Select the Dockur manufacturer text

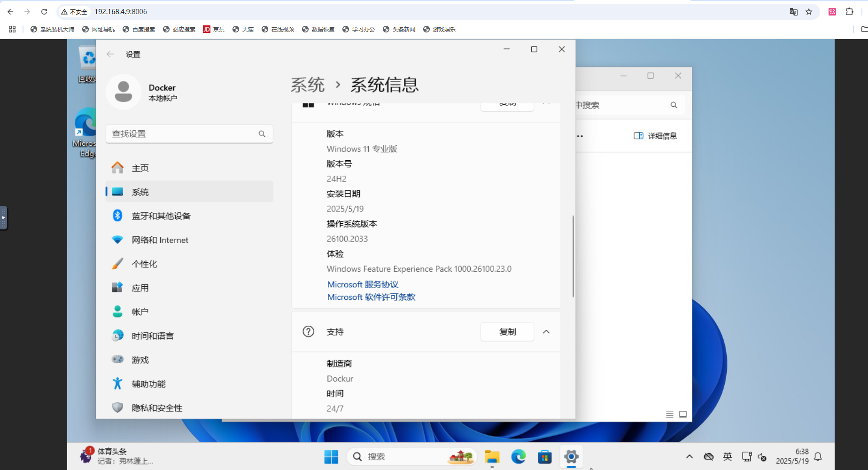pyautogui.click(x=340, y=378)
